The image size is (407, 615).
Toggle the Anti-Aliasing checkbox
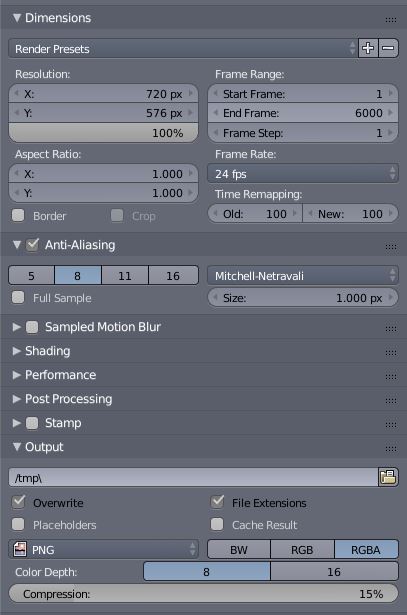(32, 245)
